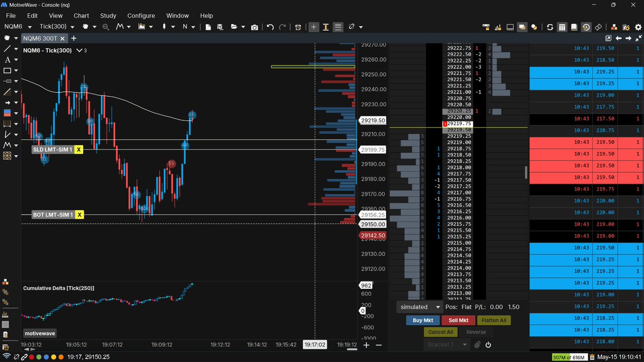Click the overlapping circles icon
Image resolution: width=644 pixels, height=362 pixels.
pos(534,27)
